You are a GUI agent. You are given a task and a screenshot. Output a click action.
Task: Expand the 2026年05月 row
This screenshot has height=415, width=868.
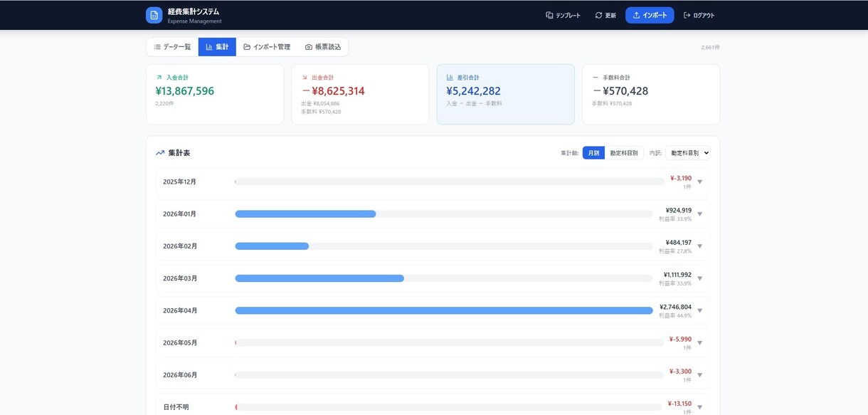click(x=699, y=342)
